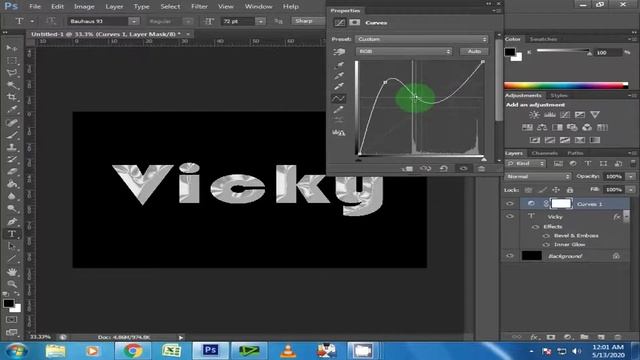Toggle Inner Glow effect visibility
Image resolution: width=640 pixels, height=360 pixels.
[x=546, y=244]
